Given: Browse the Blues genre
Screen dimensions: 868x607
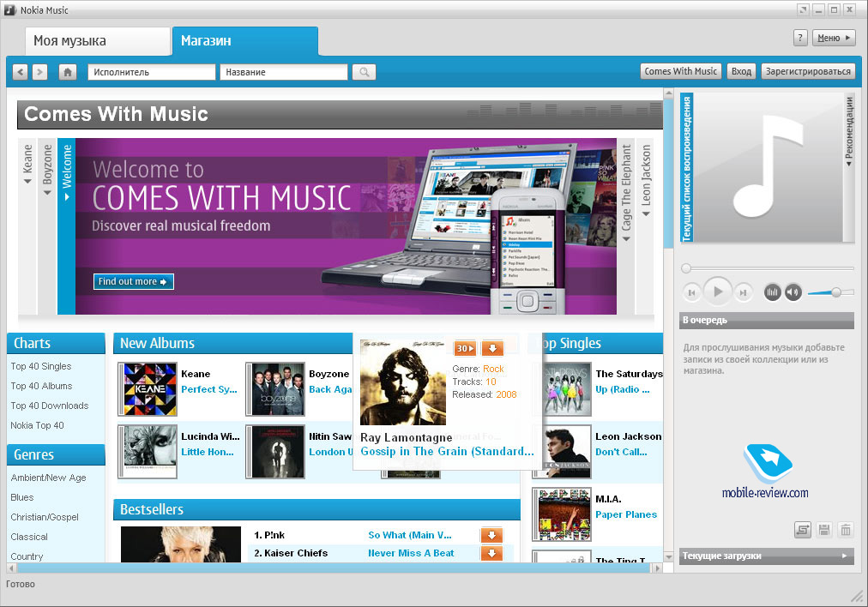Looking at the screenshot, I should coord(22,497).
